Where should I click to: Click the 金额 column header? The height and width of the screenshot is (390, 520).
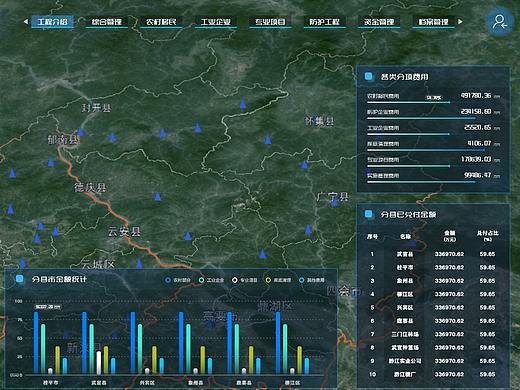tap(449, 236)
